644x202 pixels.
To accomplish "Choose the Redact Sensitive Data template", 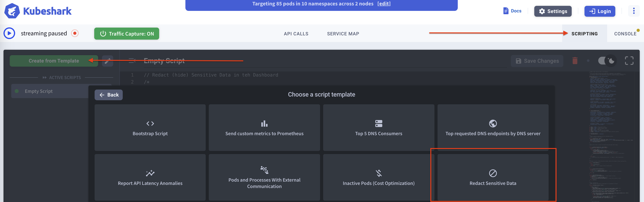I will 493,178.
